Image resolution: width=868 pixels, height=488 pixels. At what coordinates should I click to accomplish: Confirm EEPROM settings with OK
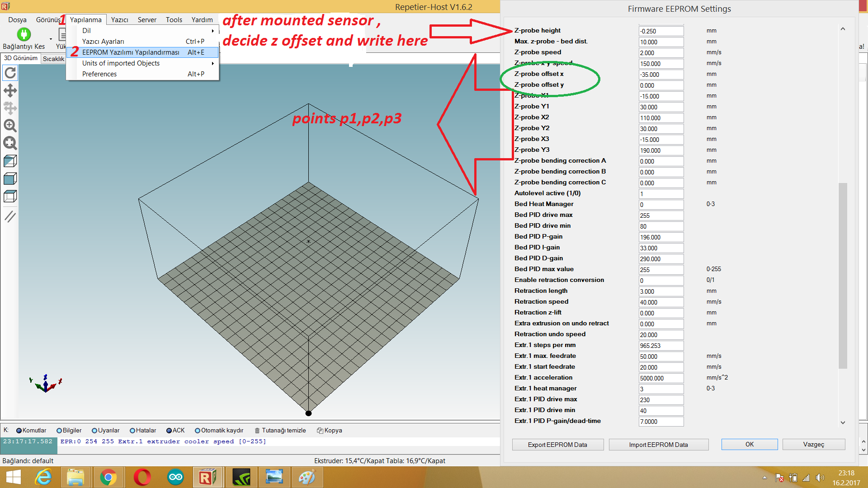(x=750, y=444)
